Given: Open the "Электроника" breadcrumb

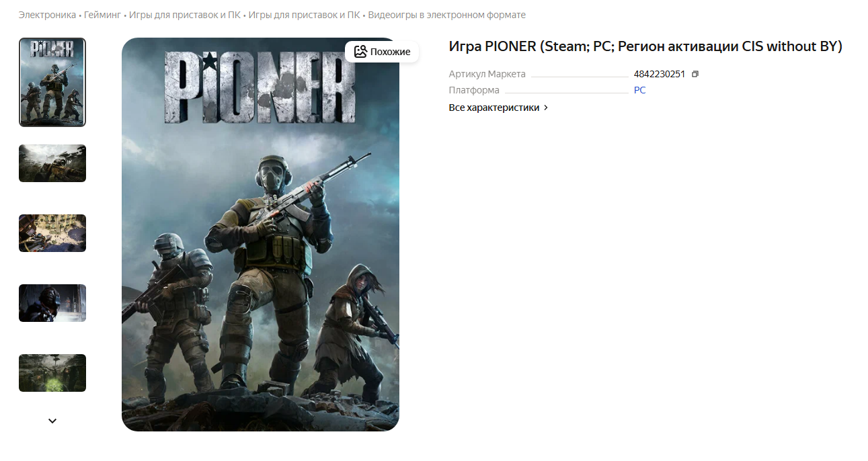Looking at the screenshot, I should click(47, 15).
